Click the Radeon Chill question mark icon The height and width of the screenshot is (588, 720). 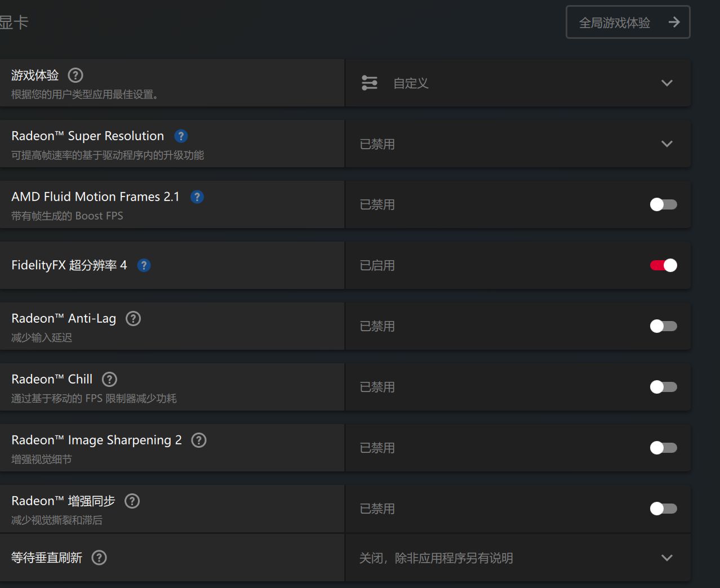pyautogui.click(x=109, y=379)
